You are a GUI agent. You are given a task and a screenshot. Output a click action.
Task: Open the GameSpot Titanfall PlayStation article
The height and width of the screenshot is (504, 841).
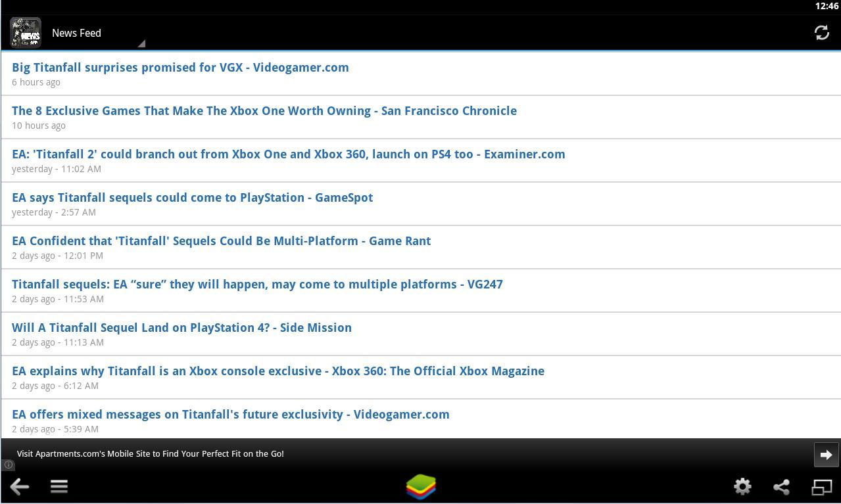pos(192,197)
